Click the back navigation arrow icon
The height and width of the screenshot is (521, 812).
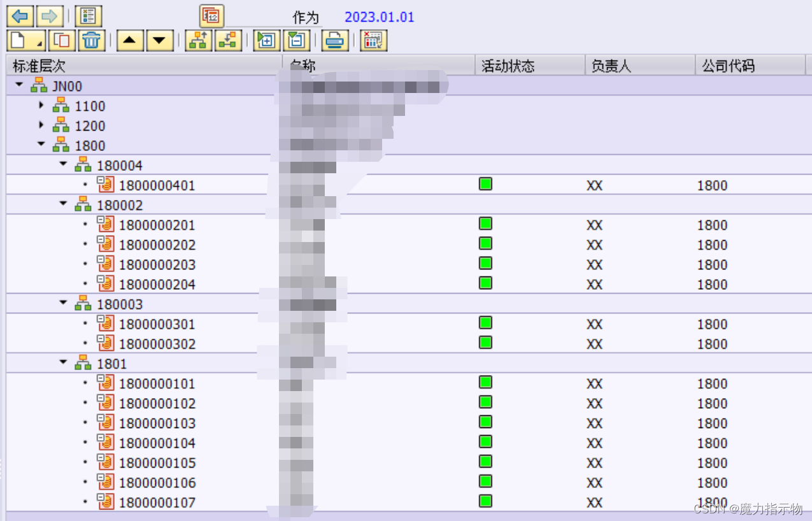click(19, 15)
